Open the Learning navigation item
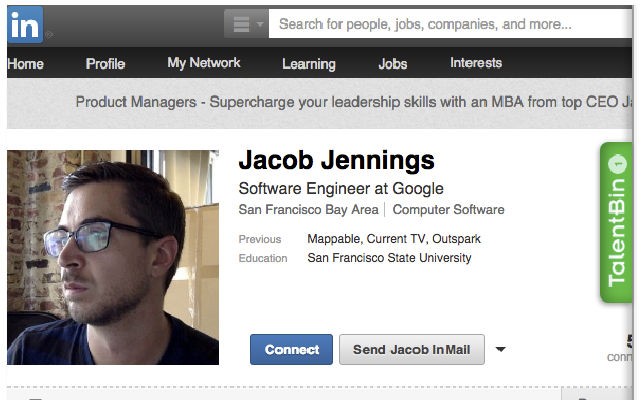640x400 pixels. click(308, 64)
